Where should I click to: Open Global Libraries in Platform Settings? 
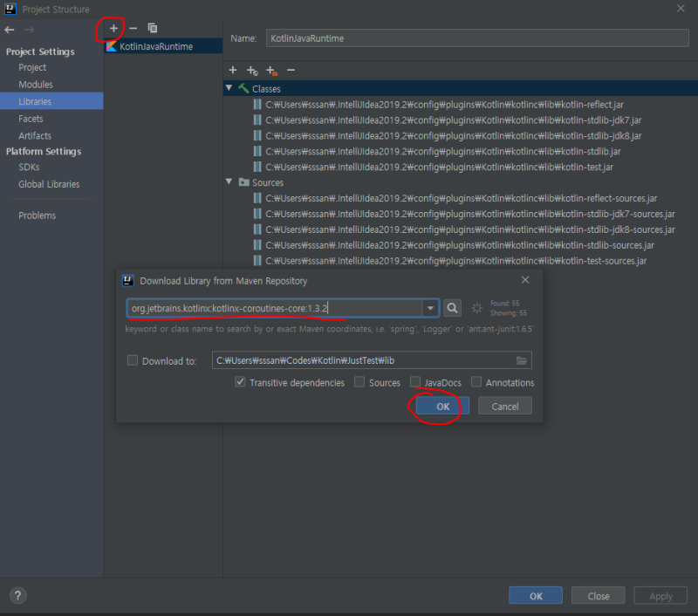click(49, 184)
